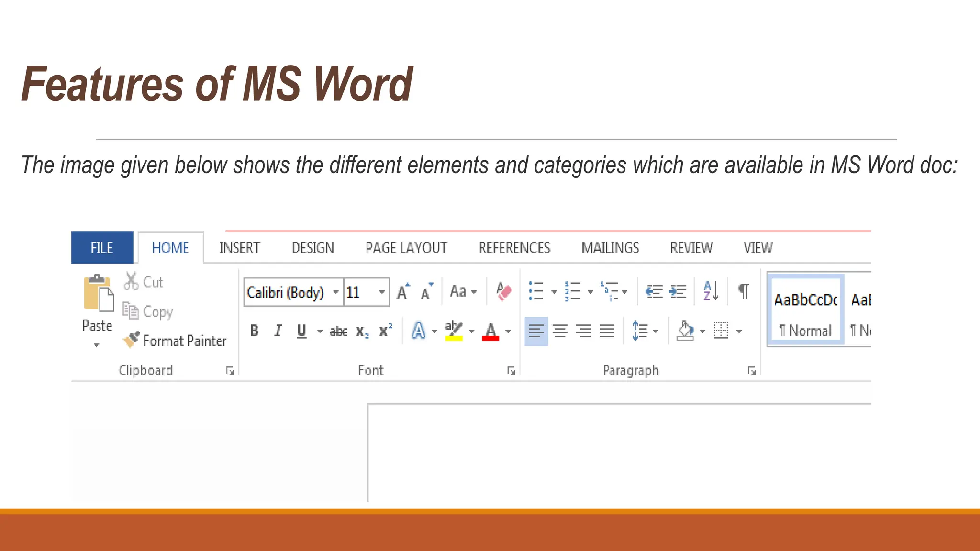Open the PAGE LAYOUT tab
This screenshot has width=980, height=551.
point(406,248)
